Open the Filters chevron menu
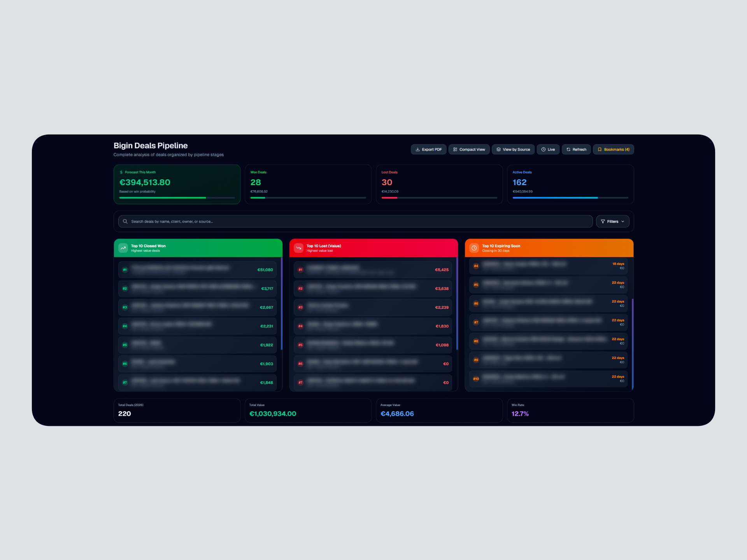The image size is (747, 560). [622, 221]
